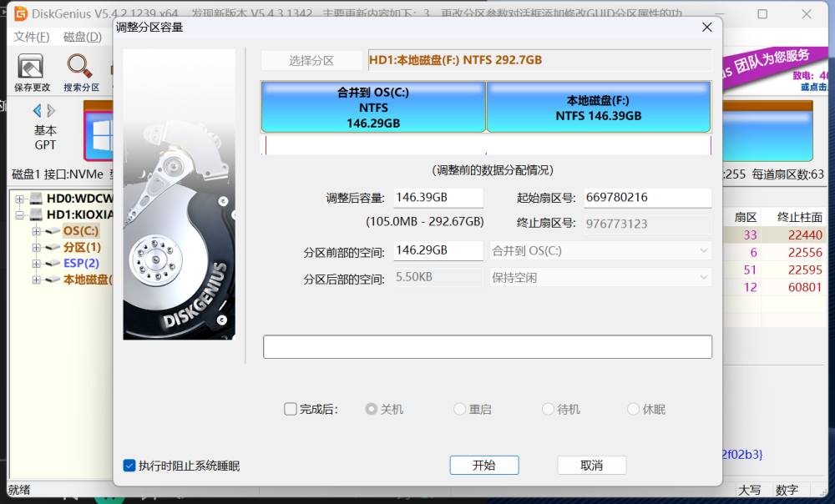Image resolution: width=835 pixels, height=504 pixels.
Task: Expand the HD0:WDC tree node
Action: (20, 199)
